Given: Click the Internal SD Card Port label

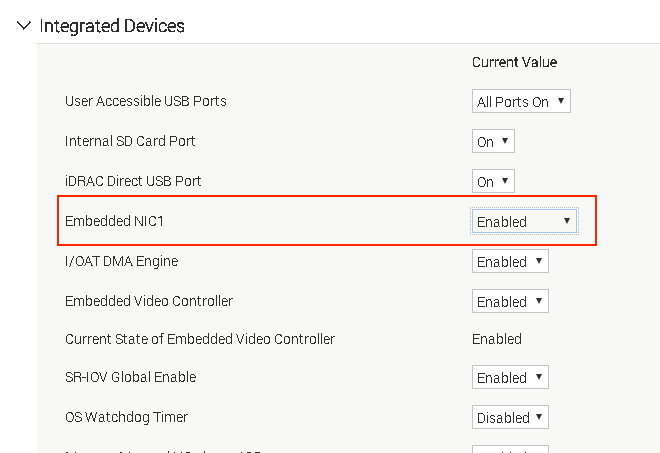Looking at the screenshot, I should tap(129, 142).
